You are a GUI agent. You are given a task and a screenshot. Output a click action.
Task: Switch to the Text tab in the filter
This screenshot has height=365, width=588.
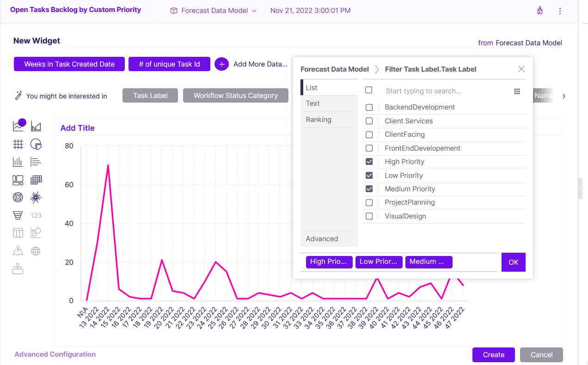[312, 103]
